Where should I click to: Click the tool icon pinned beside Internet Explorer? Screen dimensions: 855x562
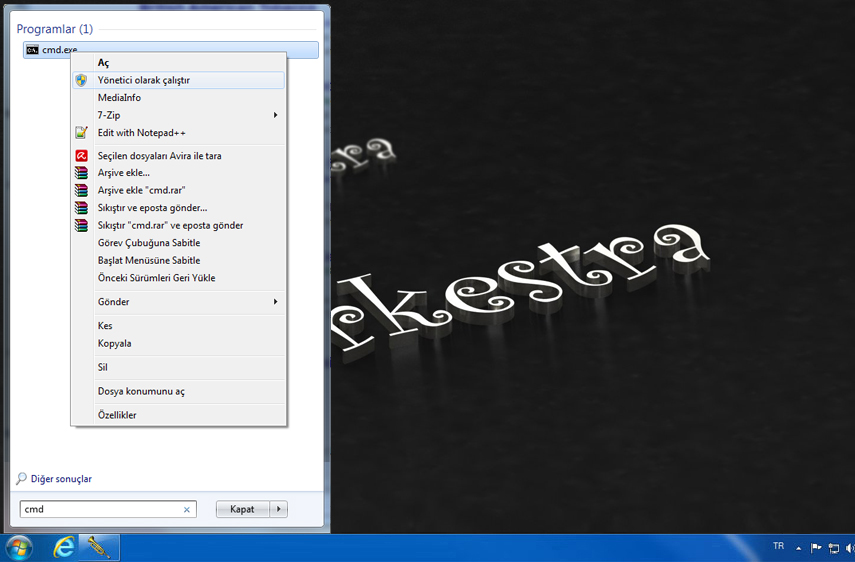tap(98, 547)
